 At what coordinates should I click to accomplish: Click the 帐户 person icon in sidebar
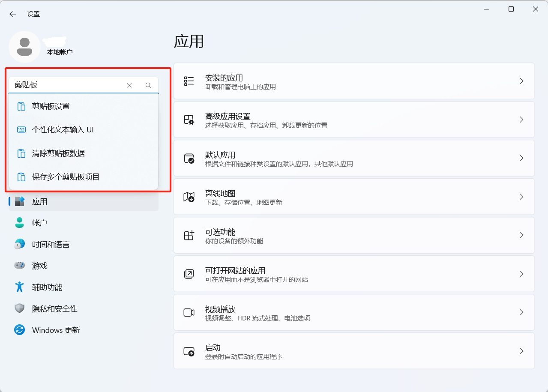pos(20,223)
